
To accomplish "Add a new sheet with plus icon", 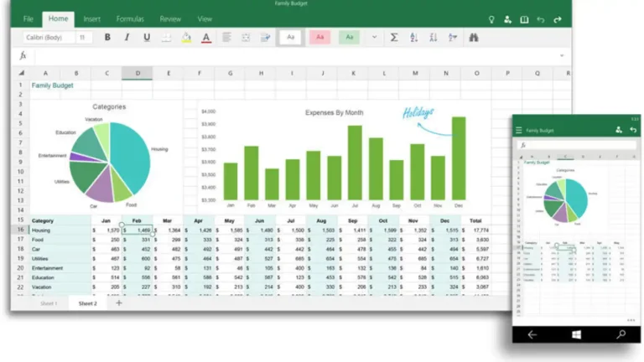I will [x=119, y=303].
